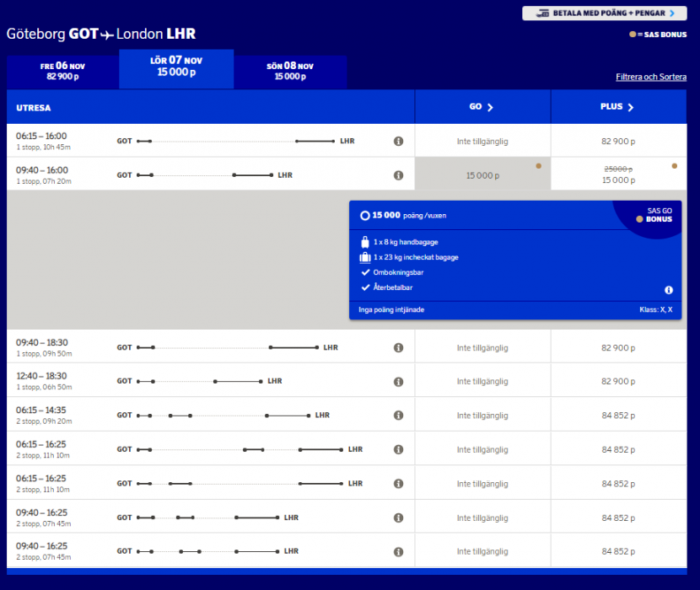Expand the PLUS column header
The width and height of the screenshot is (700, 590).
617,107
